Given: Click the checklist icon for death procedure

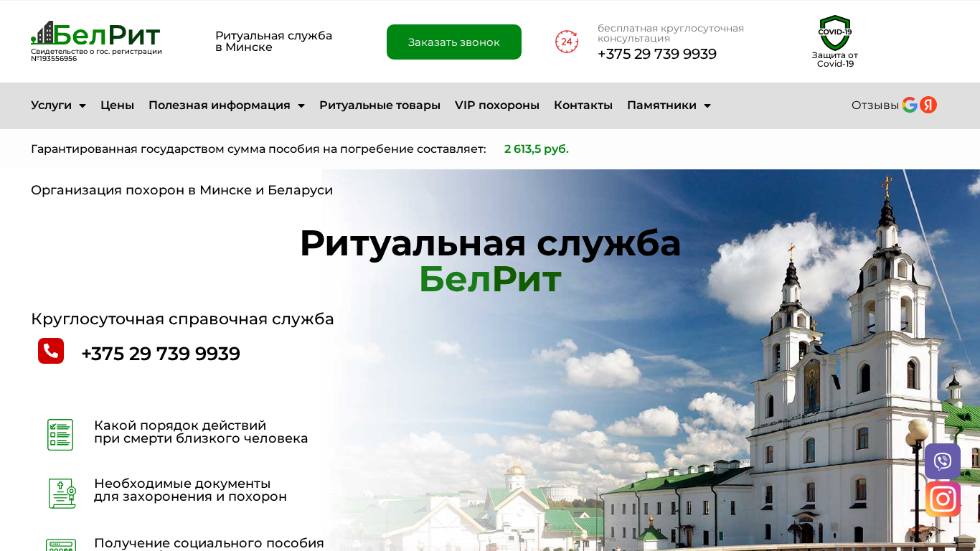Looking at the screenshot, I should [60, 435].
